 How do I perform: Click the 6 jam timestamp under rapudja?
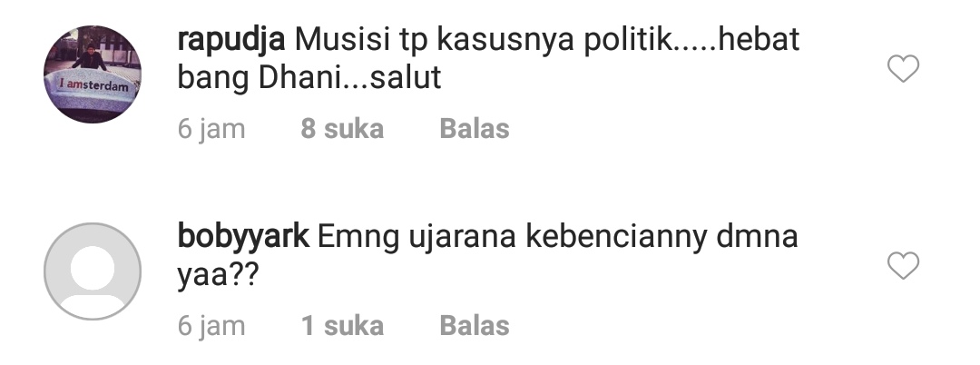(x=211, y=129)
